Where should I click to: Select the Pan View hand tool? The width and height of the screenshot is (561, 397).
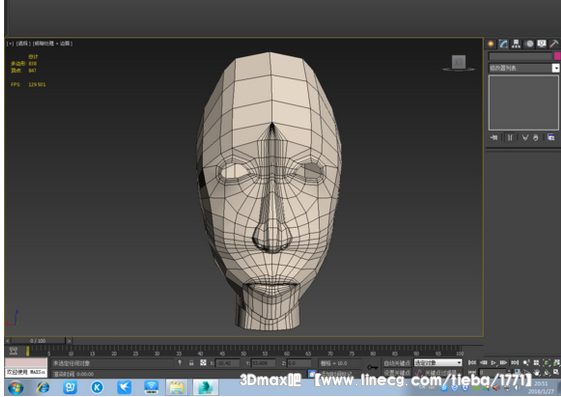pos(536,372)
